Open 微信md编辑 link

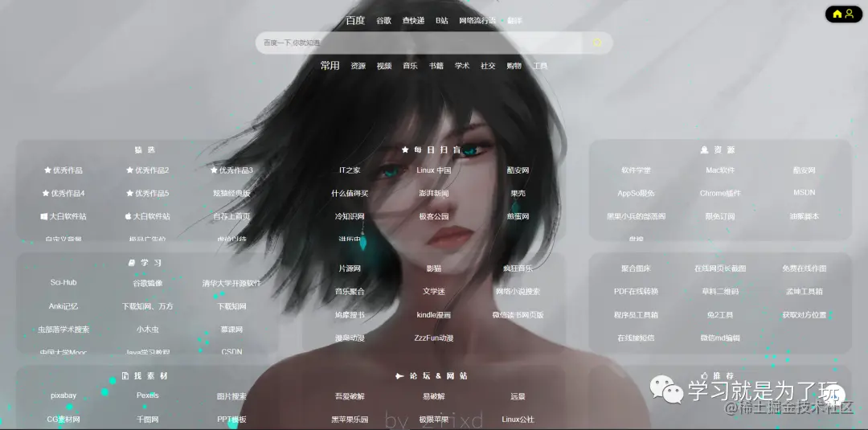tap(720, 338)
